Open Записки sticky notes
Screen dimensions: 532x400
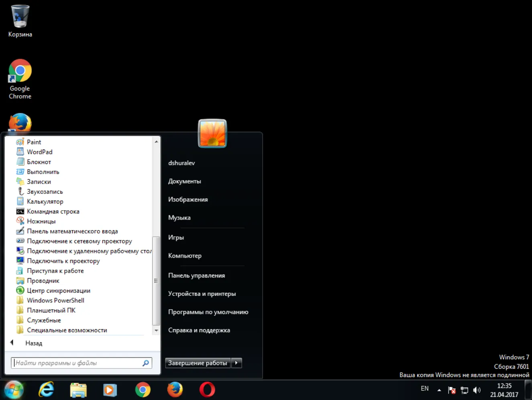(x=33, y=182)
